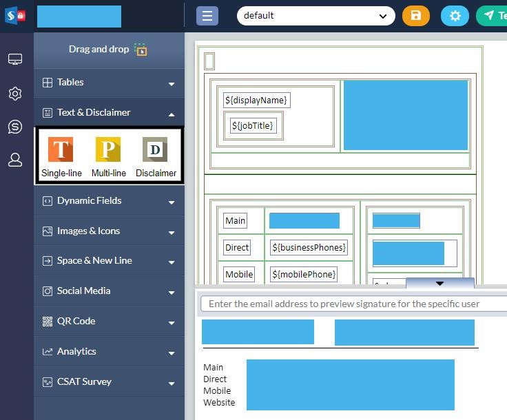Toggle the hamburger menu button
This screenshot has width=507, height=420.
pyautogui.click(x=207, y=16)
